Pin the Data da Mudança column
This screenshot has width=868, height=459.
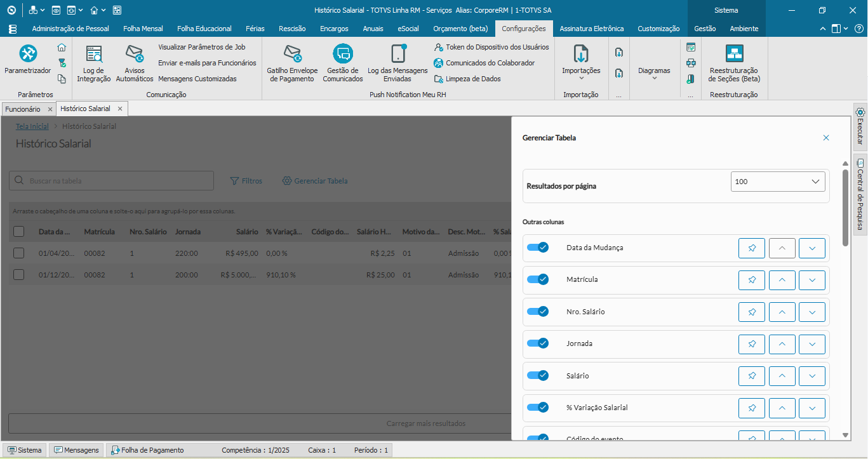point(752,248)
